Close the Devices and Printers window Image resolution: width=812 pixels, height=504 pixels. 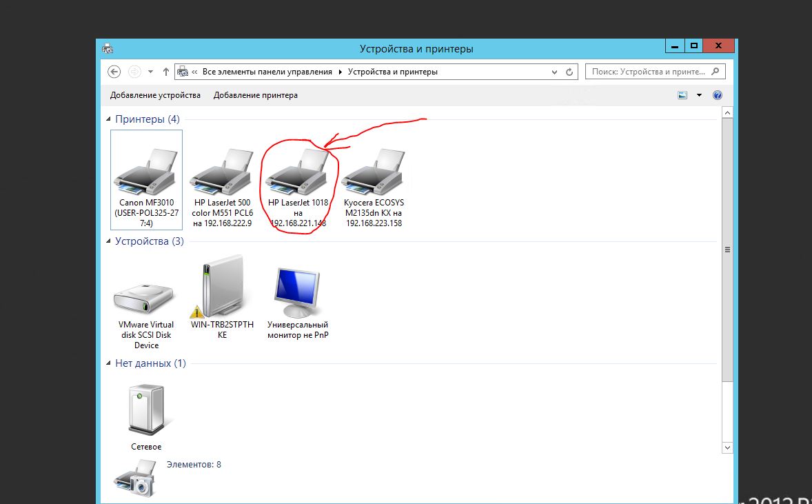(x=719, y=46)
